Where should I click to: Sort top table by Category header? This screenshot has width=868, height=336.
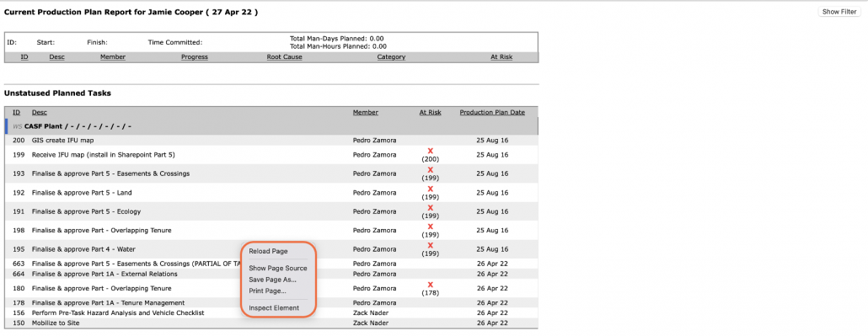coord(391,57)
